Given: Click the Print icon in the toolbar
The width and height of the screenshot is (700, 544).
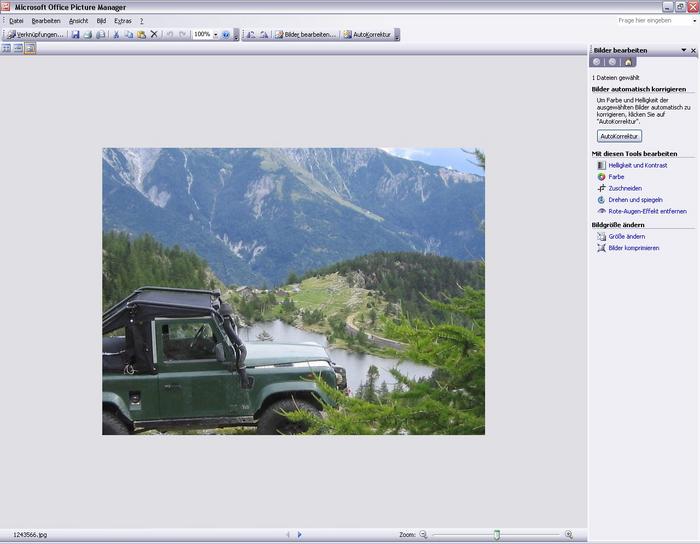Looking at the screenshot, I should (x=88, y=34).
